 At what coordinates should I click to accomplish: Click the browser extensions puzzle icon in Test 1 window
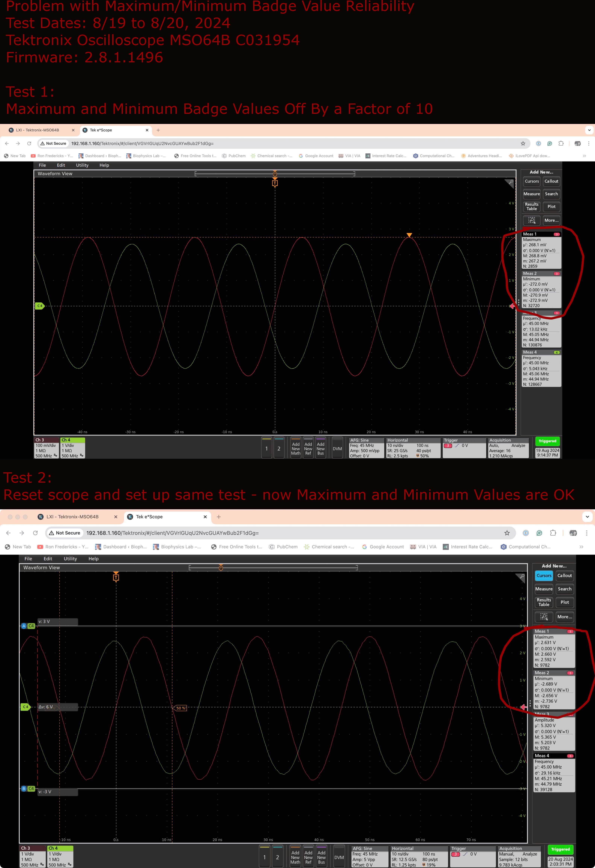pos(561,143)
